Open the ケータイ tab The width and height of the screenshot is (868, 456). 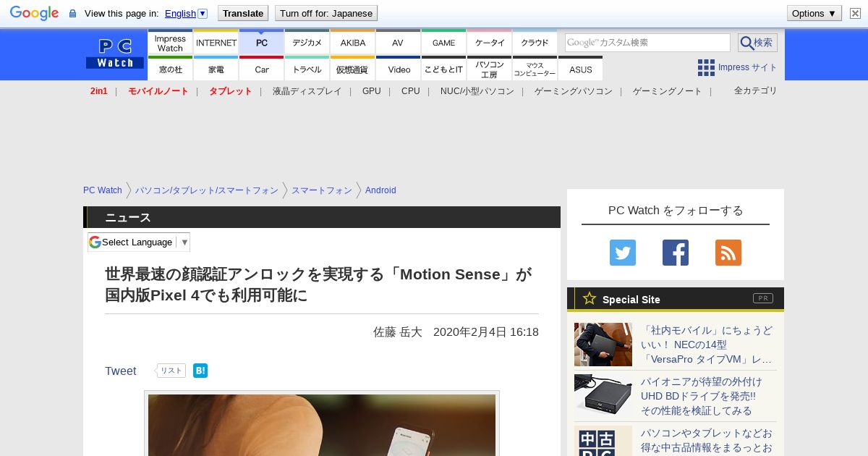[x=490, y=43]
